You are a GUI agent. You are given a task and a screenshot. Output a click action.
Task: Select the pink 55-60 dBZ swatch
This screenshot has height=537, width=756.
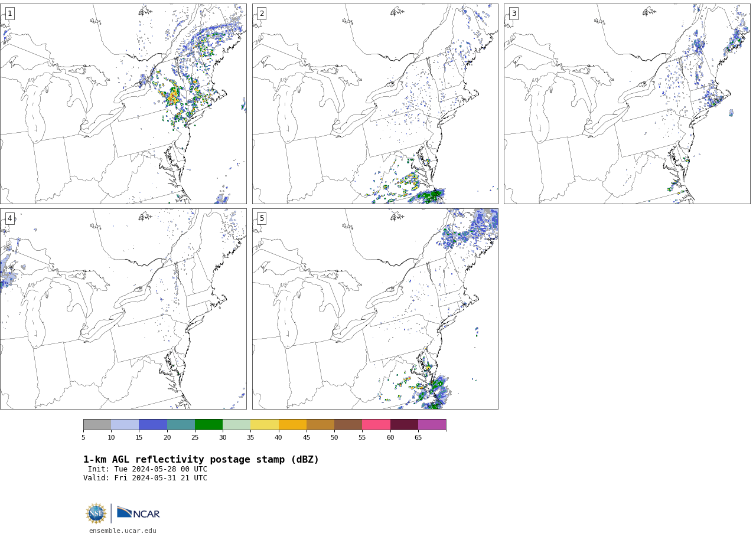pos(376,425)
